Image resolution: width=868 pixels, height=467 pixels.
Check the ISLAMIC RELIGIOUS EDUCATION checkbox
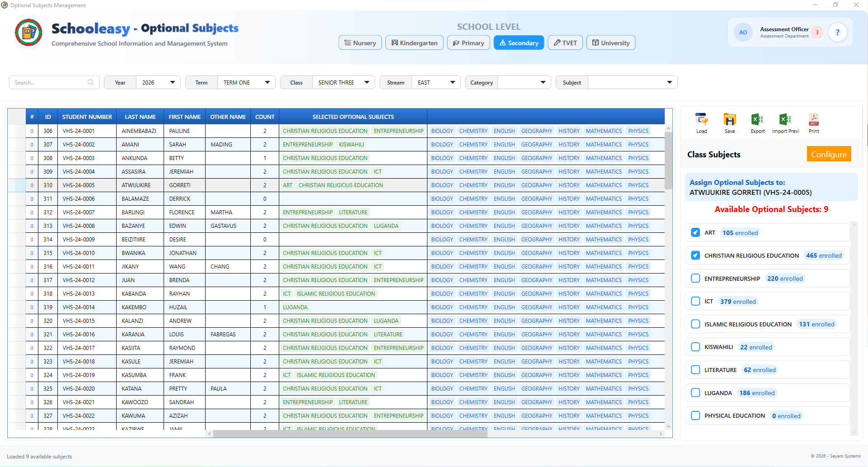pyautogui.click(x=695, y=324)
